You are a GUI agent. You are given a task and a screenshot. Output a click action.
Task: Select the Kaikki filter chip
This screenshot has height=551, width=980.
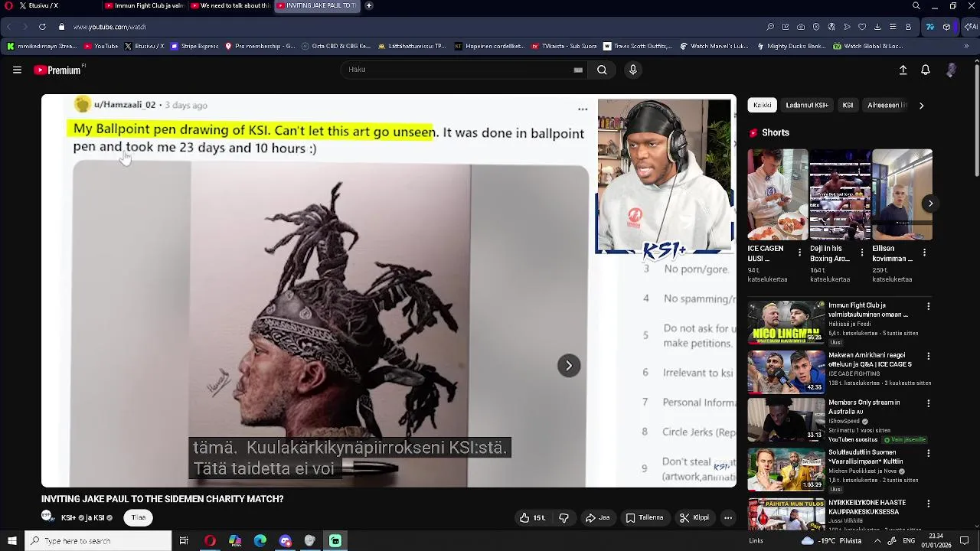pos(763,106)
